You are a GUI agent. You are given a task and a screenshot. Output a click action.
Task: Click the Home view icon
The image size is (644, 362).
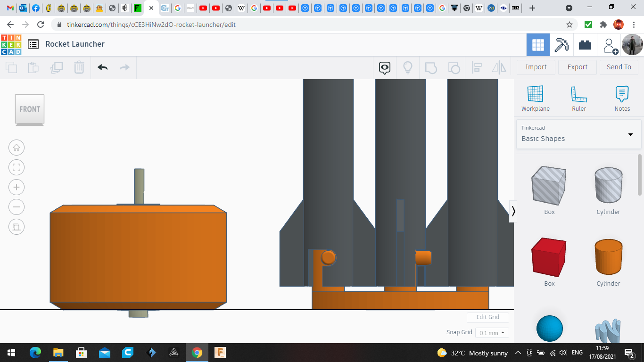coord(17,148)
